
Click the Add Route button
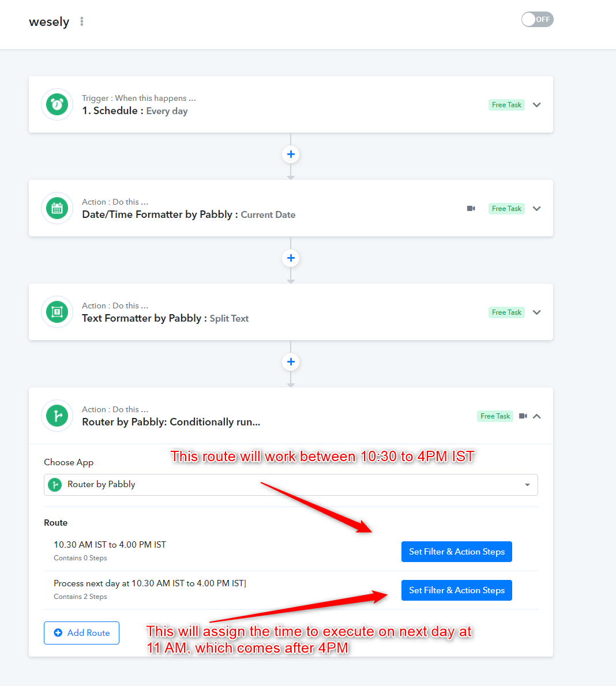81,632
